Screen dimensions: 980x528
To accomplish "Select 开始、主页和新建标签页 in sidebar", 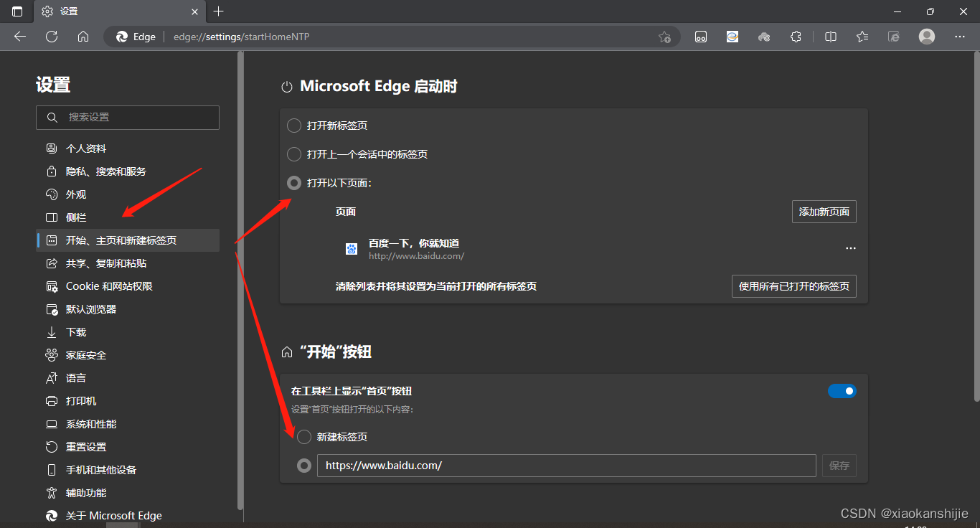I will pyautogui.click(x=128, y=240).
